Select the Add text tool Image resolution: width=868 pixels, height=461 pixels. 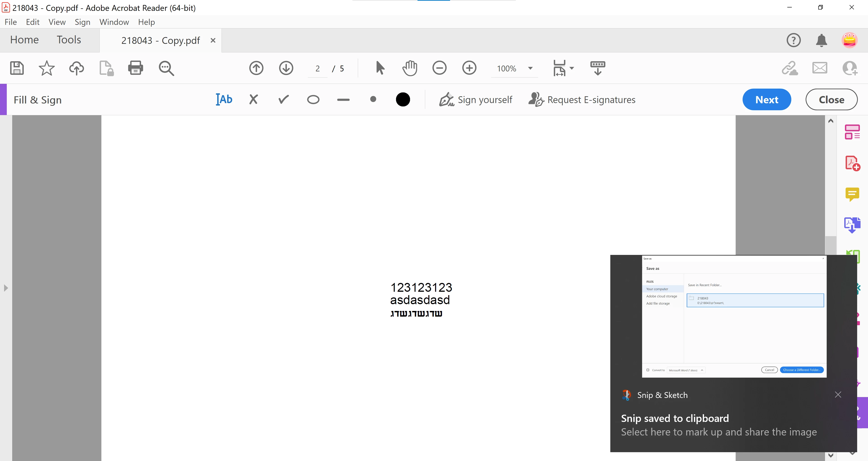(x=224, y=99)
